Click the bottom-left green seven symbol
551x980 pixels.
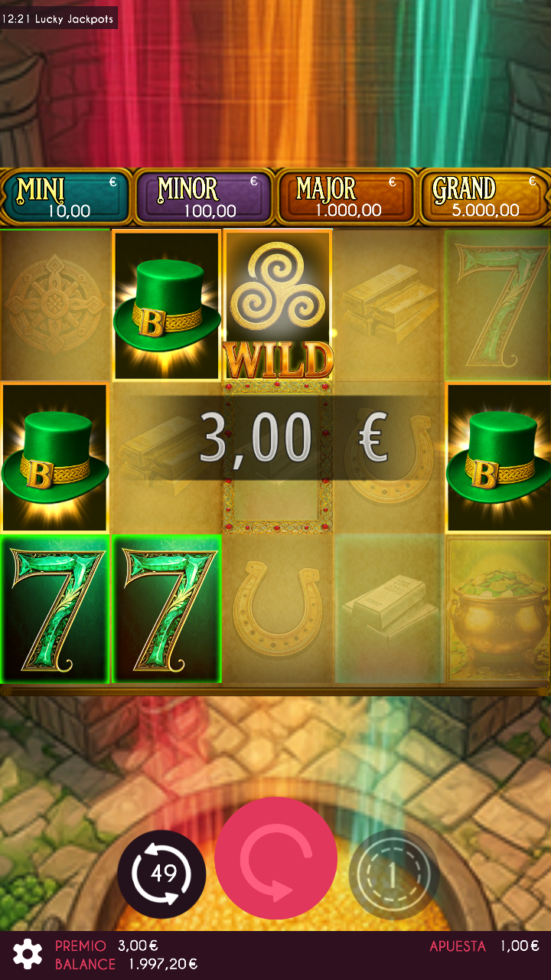point(55,609)
